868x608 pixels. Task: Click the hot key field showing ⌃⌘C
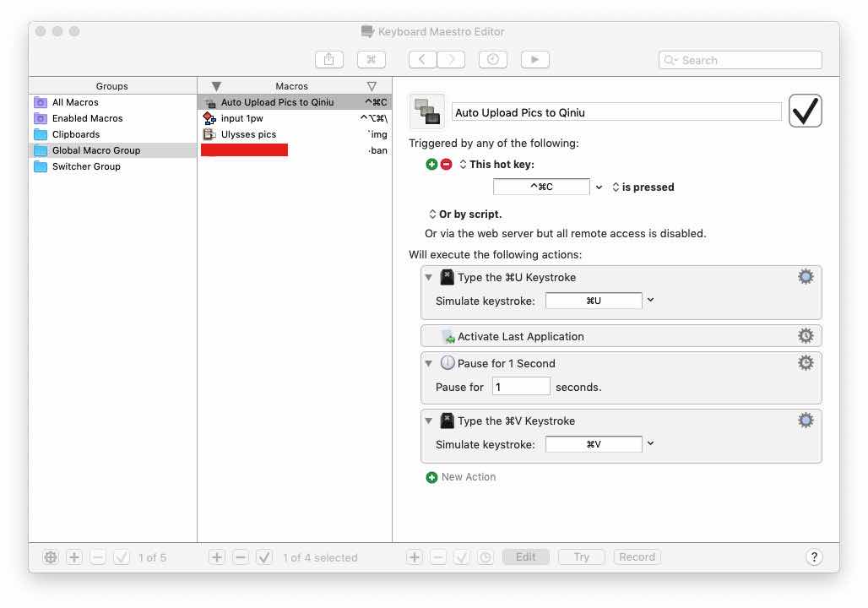click(541, 187)
